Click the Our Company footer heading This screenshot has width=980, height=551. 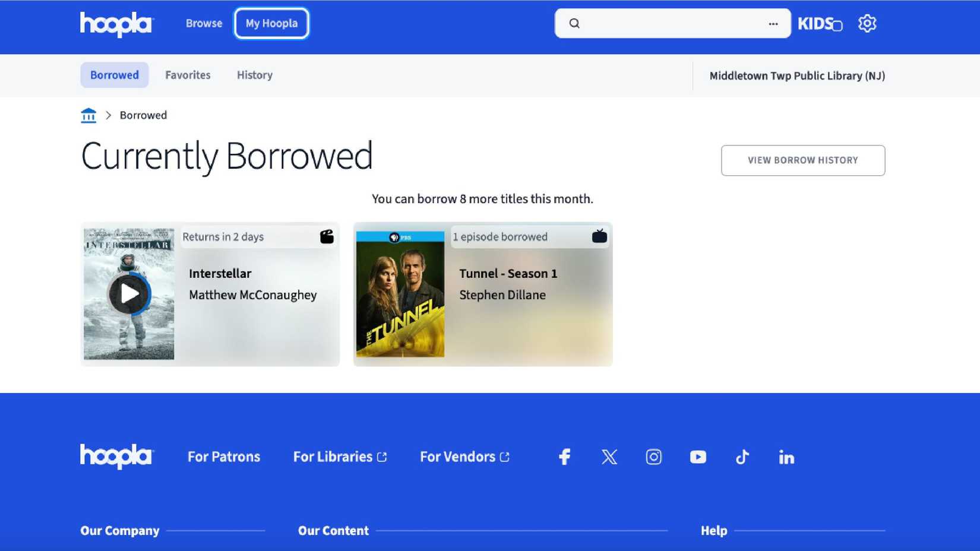(120, 531)
